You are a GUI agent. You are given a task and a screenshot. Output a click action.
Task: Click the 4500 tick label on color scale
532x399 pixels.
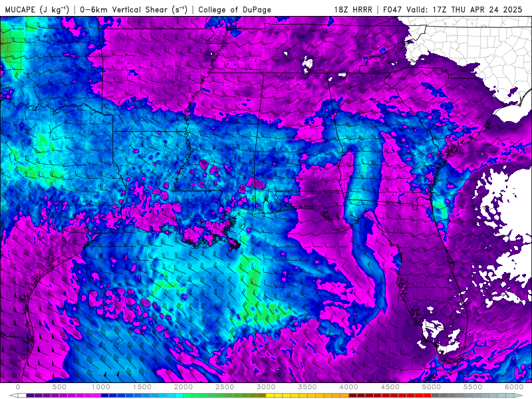tap(390, 387)
